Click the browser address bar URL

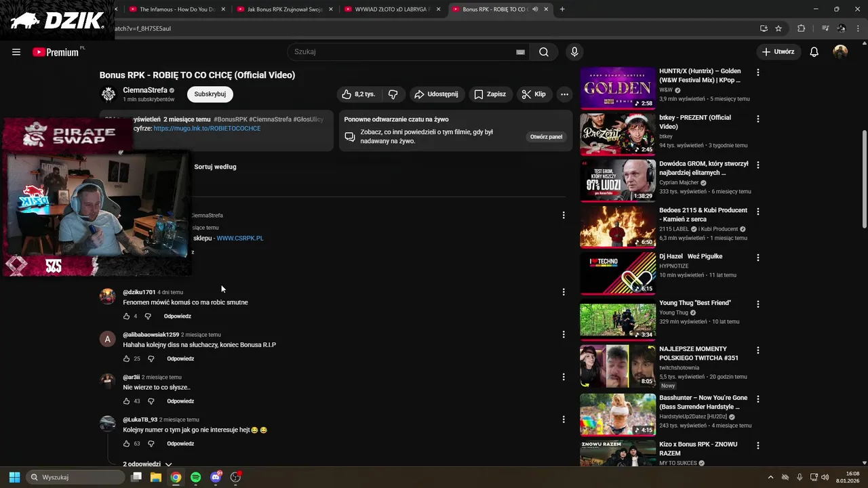tap(144, 28)
